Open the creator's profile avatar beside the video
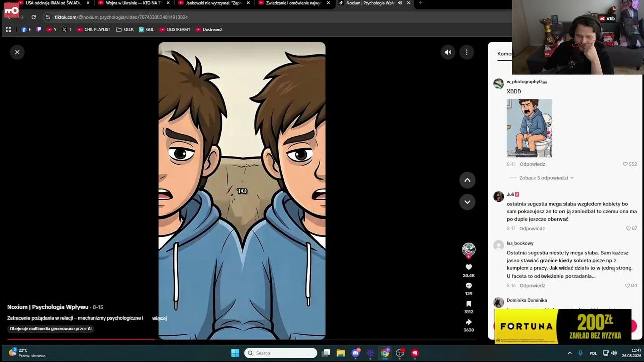This screenshot has height=362, width=644. pyautogui.click(x=469, y=250)
